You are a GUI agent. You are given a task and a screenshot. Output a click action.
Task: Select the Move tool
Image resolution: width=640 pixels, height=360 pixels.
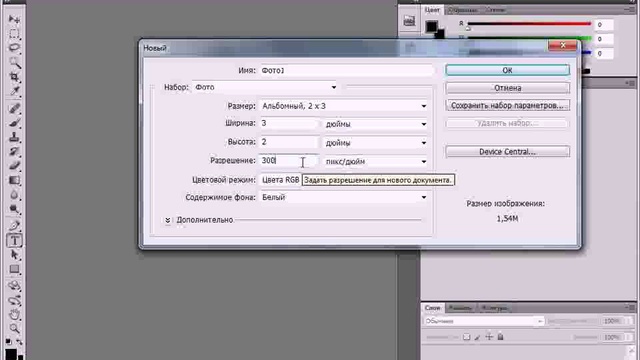[14, 20]
